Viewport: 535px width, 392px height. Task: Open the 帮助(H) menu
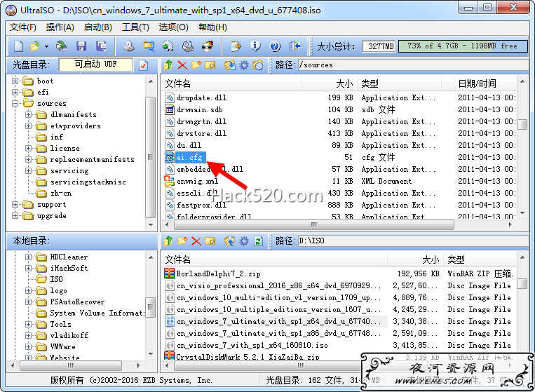point(212,27)
